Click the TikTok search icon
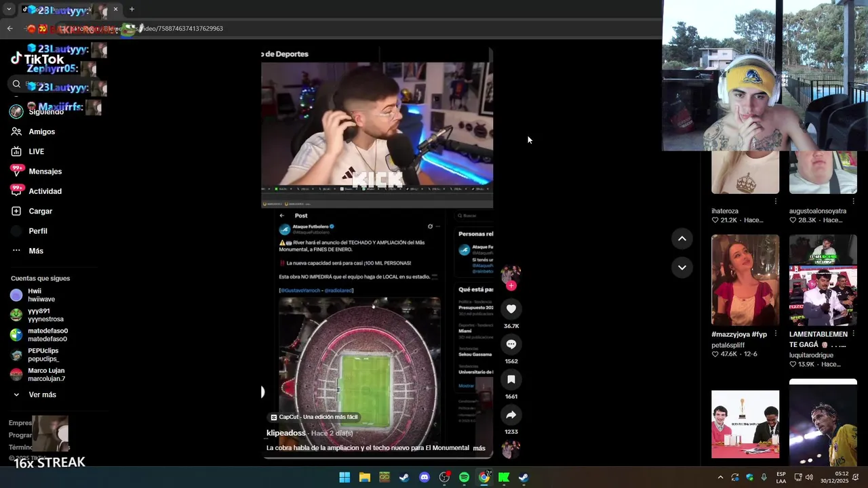Screen dimensions: 868x488 tap(16, 84)
